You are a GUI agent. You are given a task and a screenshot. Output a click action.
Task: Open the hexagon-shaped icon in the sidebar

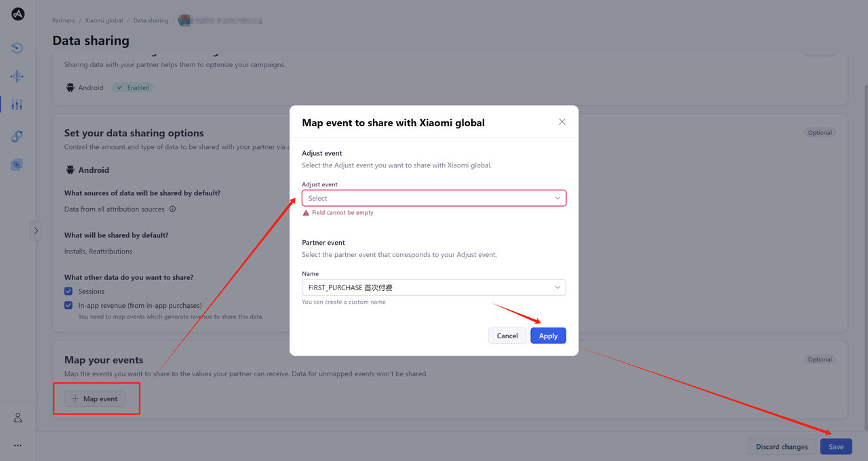click(17, 47)
